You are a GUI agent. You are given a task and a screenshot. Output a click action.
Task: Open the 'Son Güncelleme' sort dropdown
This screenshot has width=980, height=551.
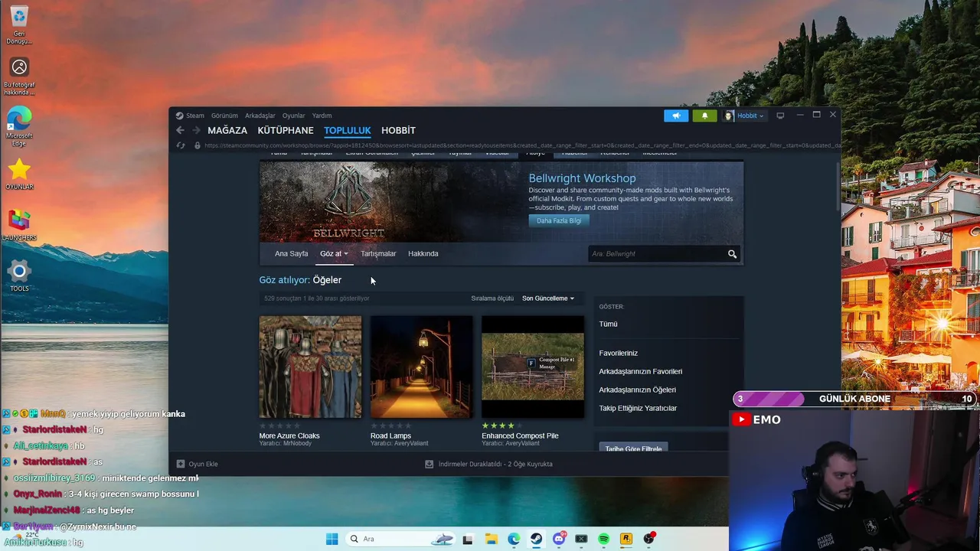point(548,298)
